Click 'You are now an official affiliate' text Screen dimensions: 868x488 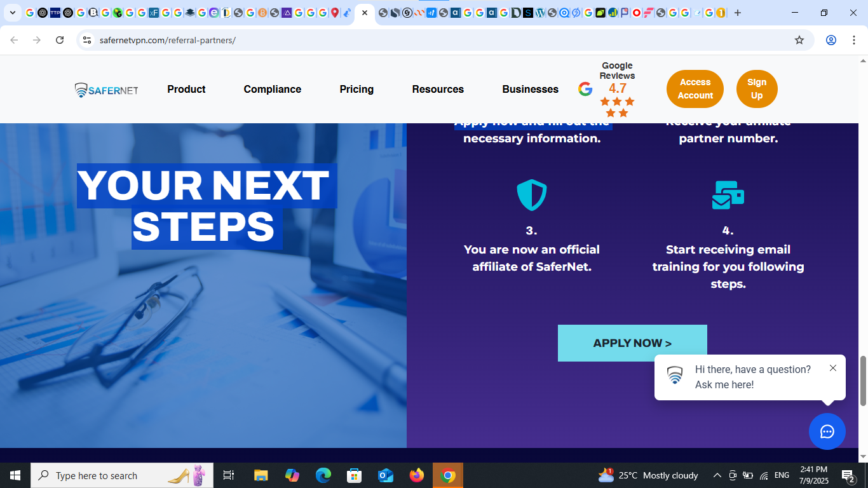click(x=532, y=258)
